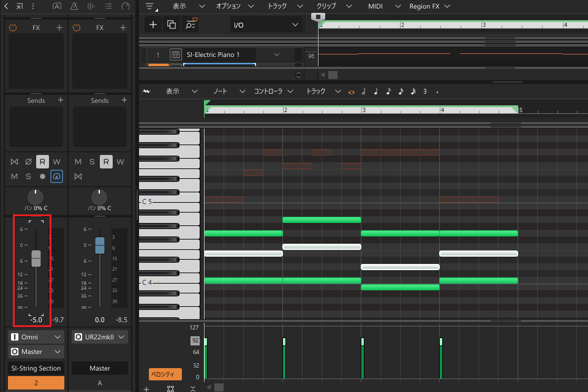Add an effect to the first FX rack
The width and height of the screenshot is (588, 392).
(59, 28)
